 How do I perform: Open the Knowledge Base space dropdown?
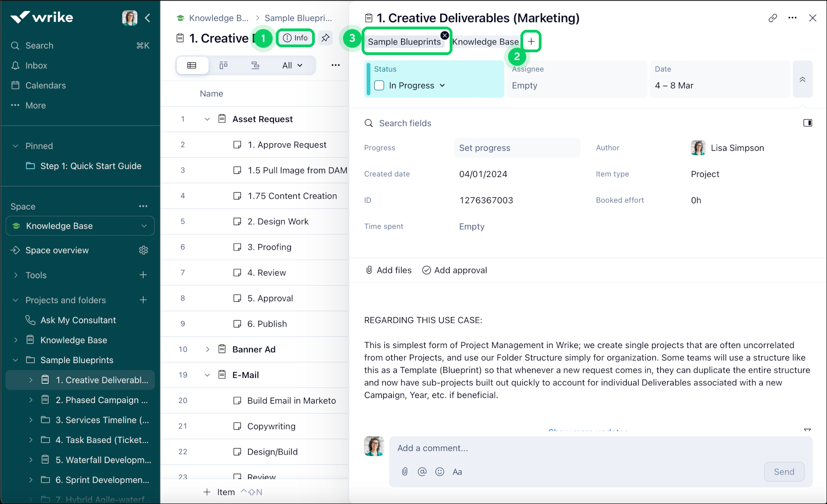tap(144, 226)
